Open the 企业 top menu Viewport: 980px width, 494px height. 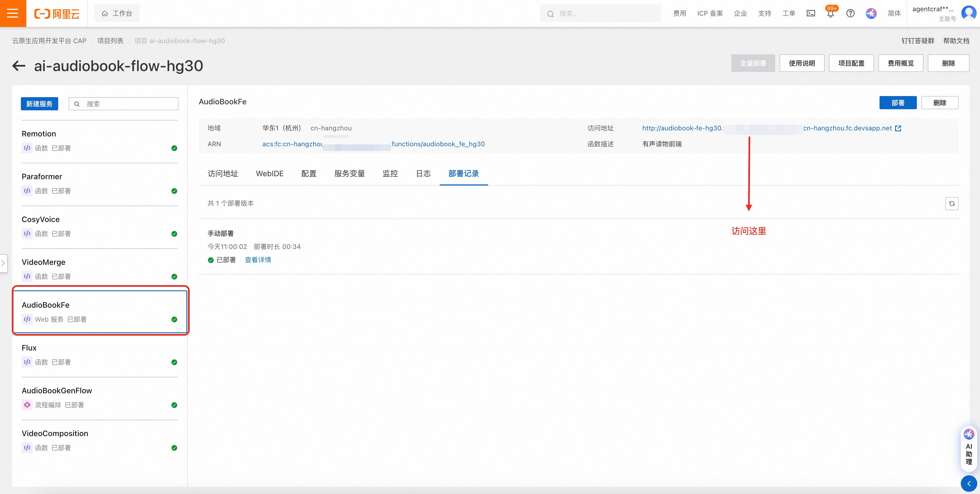click(x=740, y=13)
